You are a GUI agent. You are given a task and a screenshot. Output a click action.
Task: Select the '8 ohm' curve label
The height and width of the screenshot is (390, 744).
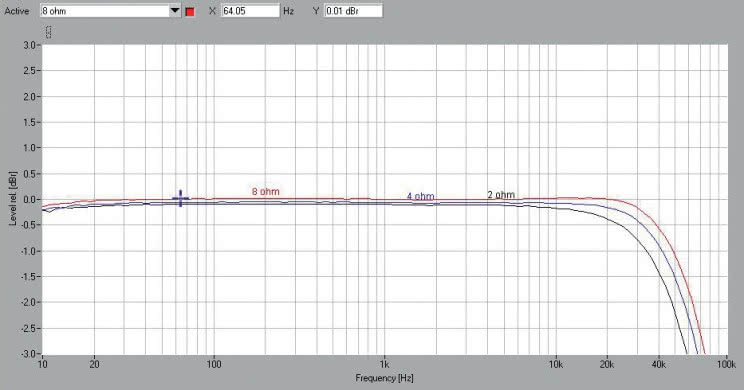(266, 192)
